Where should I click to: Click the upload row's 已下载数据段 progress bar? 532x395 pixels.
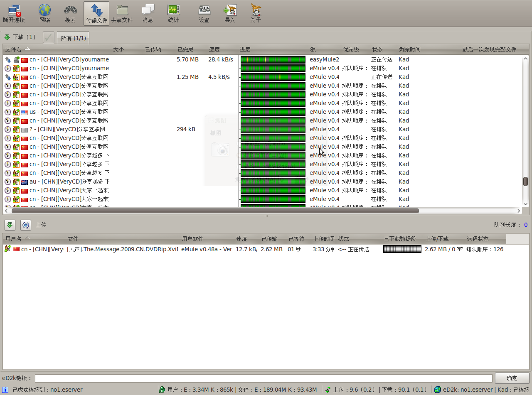point(402,249)
